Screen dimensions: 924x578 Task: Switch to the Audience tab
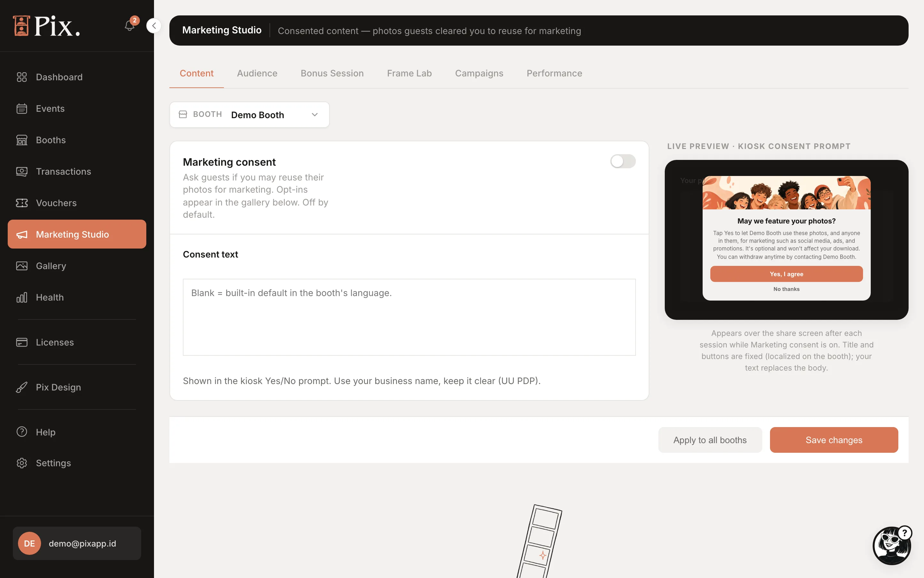coord(257,74)
